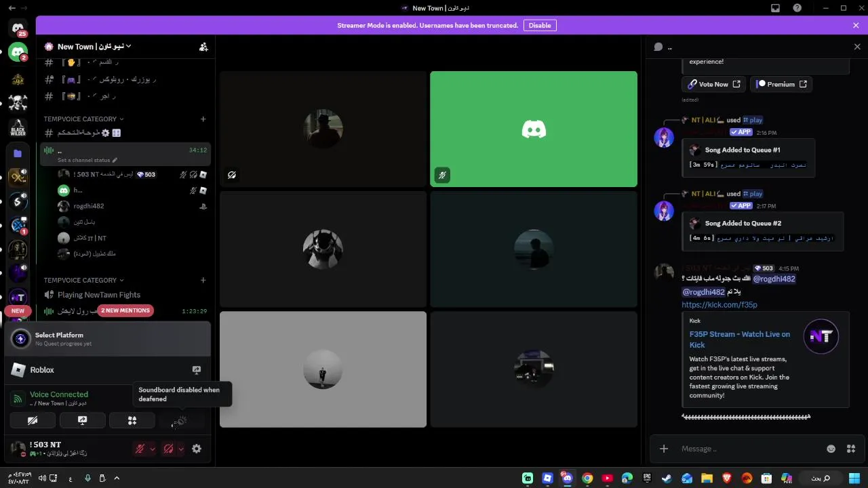
Task: Unmute the microphone in user panel
Action: click(140, 449)
